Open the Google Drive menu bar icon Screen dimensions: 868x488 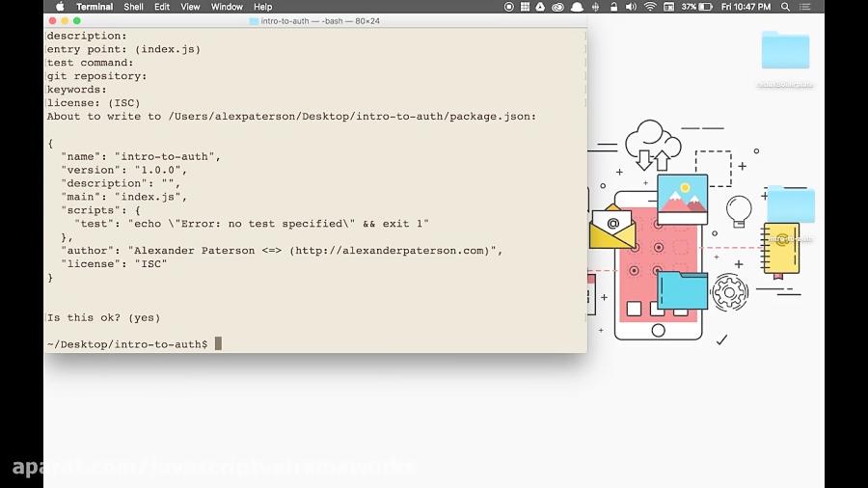(540, 7)
